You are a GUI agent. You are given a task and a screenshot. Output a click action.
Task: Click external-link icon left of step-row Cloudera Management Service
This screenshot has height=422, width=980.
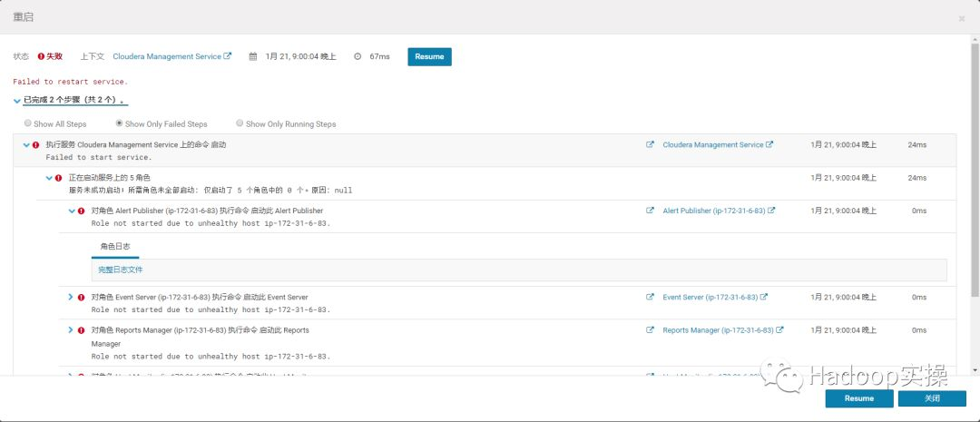(x=650, y=144)
